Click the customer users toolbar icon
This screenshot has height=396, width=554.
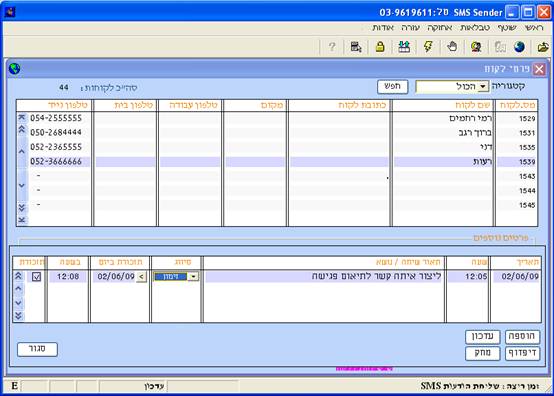(476, 47)
